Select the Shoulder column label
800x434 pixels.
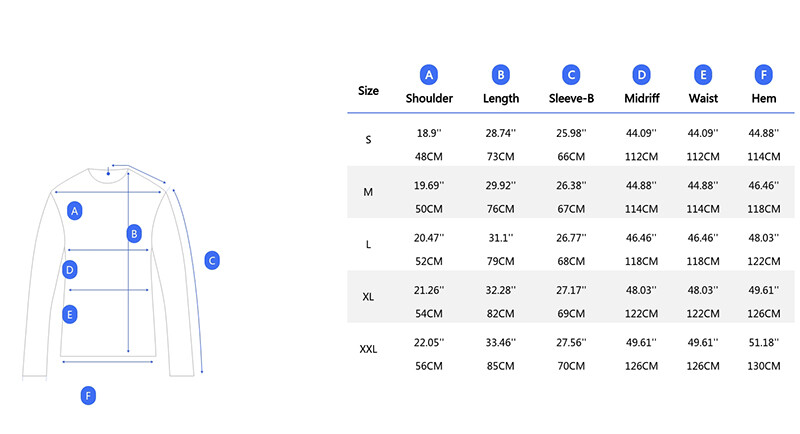point(429,99)
